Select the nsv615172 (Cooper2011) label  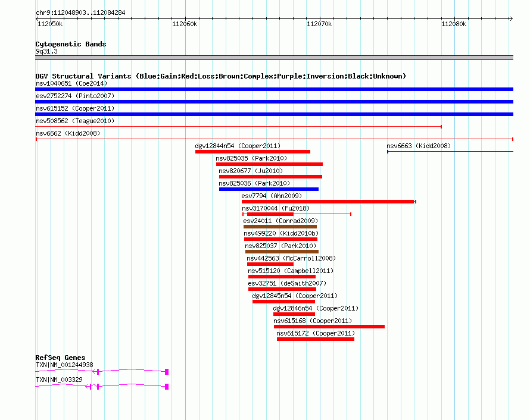[x=316, y=333]
